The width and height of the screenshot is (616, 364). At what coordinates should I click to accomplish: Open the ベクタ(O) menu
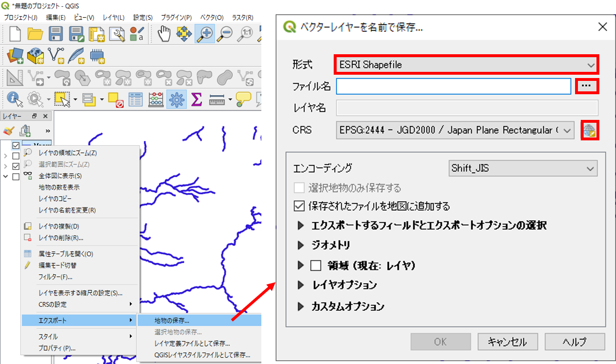(213, 18)
